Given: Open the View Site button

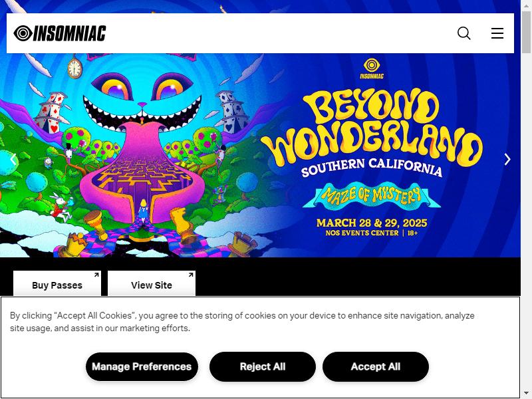Looking at the screenshot, I should click(x=152, y=284).
